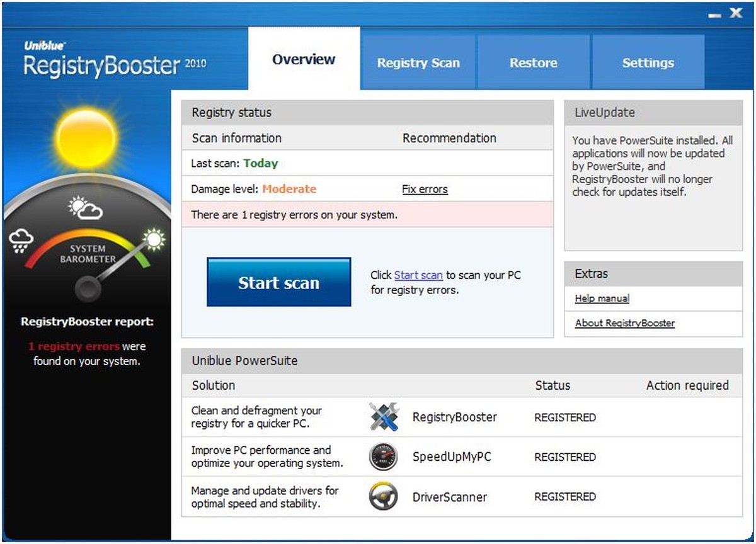Follow the Fix errors link
The width and height of the screenshot is (756, 544).
(425, 189)
